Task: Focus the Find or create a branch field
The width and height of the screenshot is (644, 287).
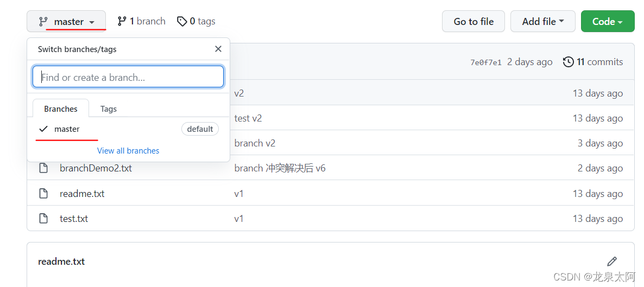Action: click(128, 77)
